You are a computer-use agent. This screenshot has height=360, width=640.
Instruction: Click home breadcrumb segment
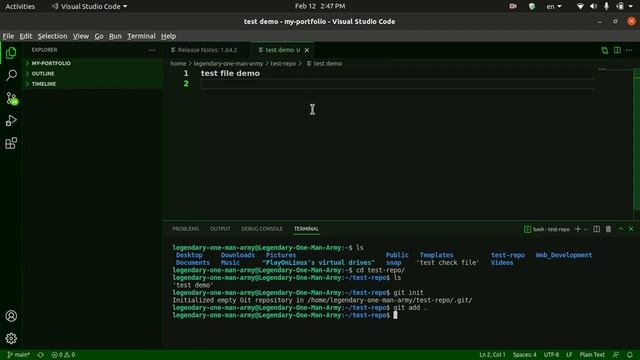click(x=178, y=64)
